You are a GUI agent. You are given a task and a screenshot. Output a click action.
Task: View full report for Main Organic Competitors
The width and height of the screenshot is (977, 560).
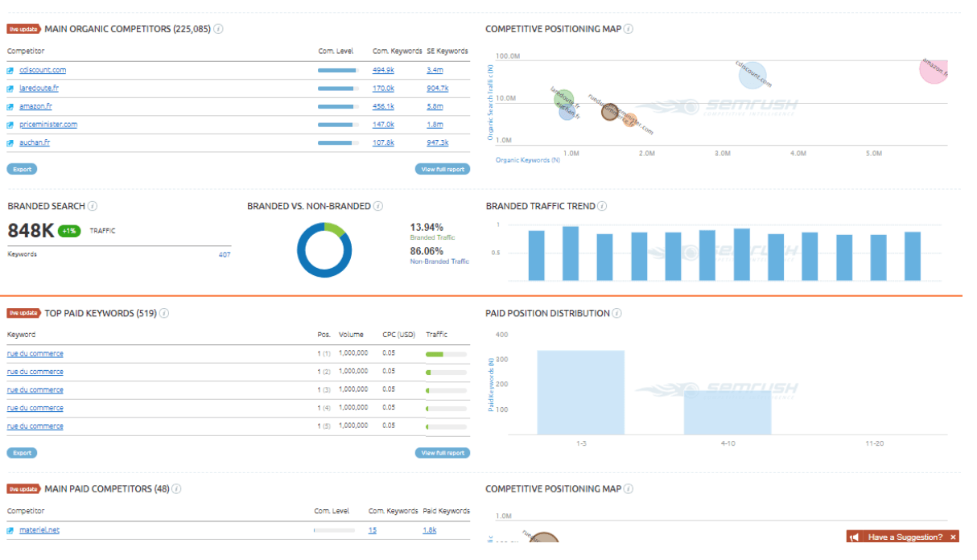click(443, 169)
